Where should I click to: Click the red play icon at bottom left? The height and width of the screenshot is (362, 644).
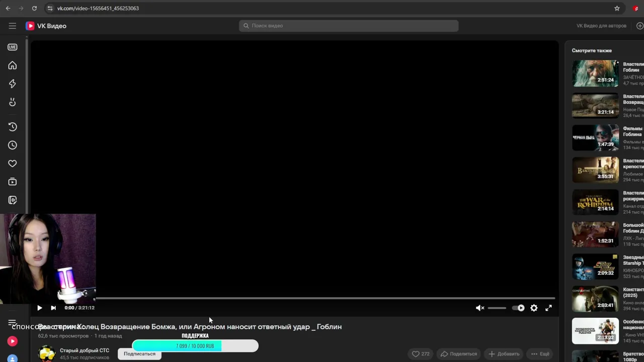(13, 341)
